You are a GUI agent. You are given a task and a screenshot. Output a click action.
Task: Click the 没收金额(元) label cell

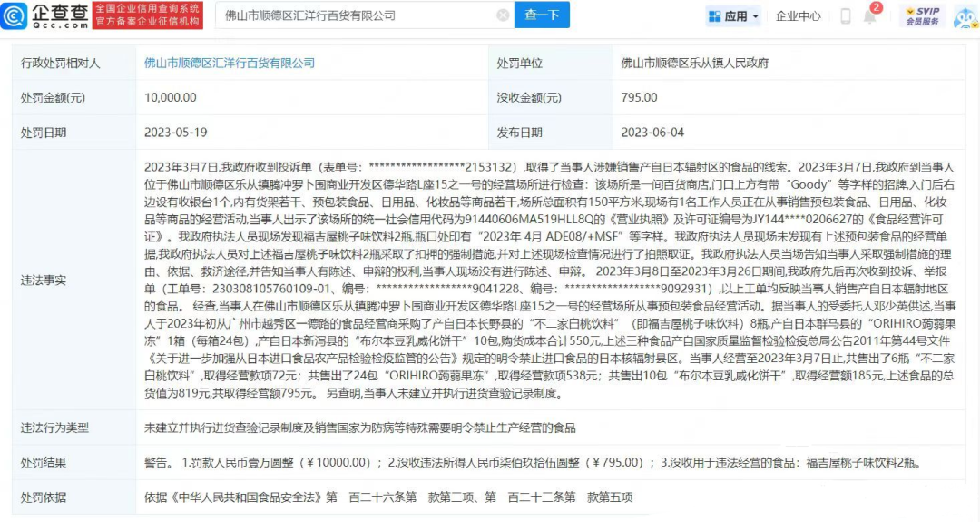tap(551, 97)
